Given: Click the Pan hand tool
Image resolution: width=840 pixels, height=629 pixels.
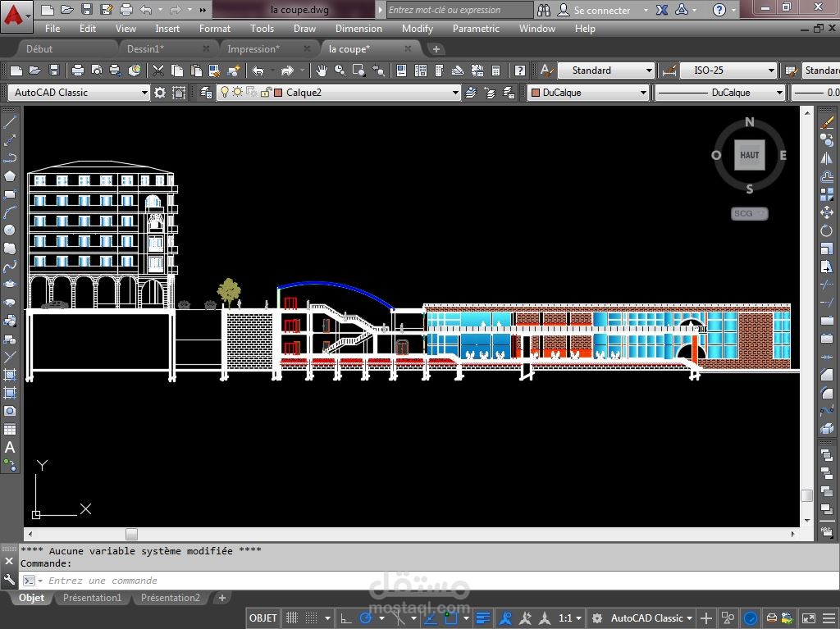Looking at the screenshot, I should click(322, 71).
